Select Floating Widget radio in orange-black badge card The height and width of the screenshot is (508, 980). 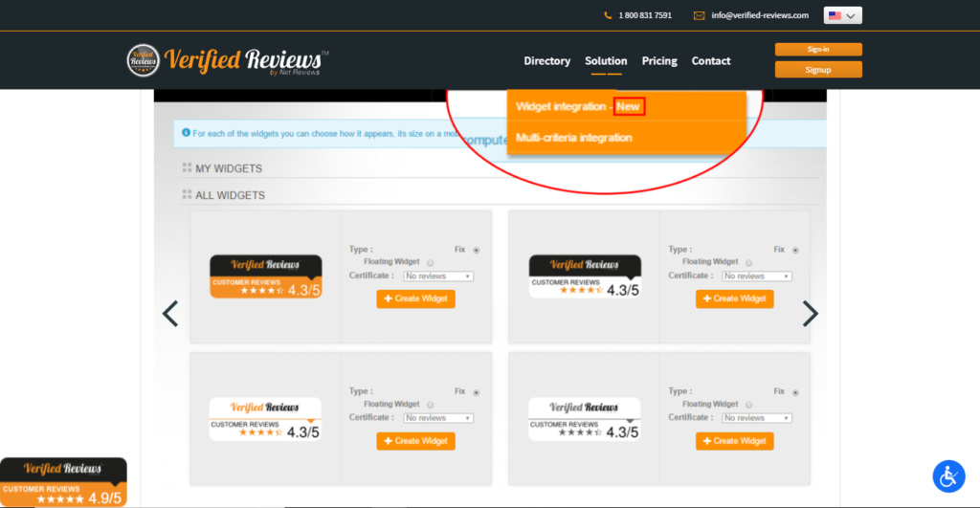(x=430, y=263)
